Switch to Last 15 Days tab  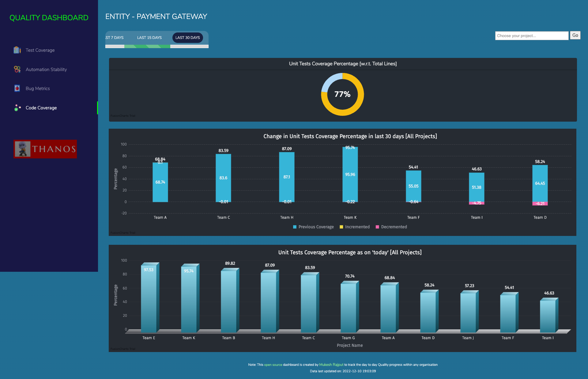pos(149,38)
